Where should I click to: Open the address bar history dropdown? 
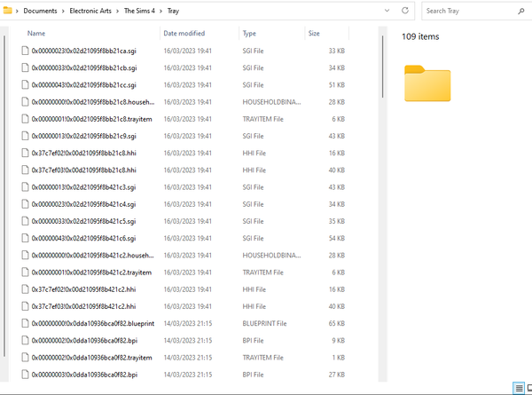tap(387, 11)
